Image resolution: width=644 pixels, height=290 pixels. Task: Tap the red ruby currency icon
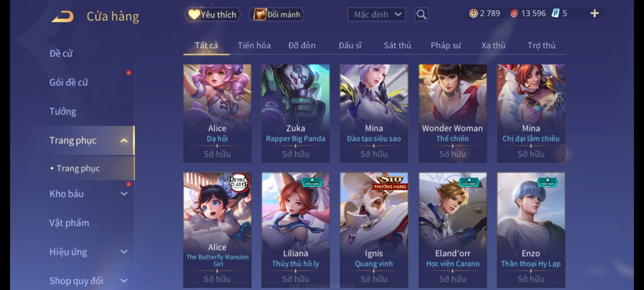[x=514, y=13]
